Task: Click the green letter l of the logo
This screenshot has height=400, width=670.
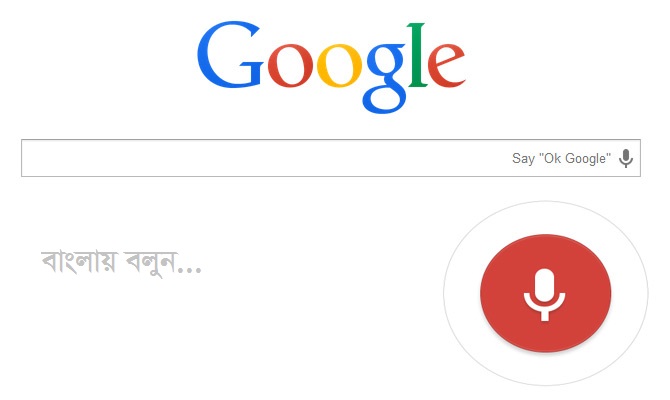Action: pos(418,55)
